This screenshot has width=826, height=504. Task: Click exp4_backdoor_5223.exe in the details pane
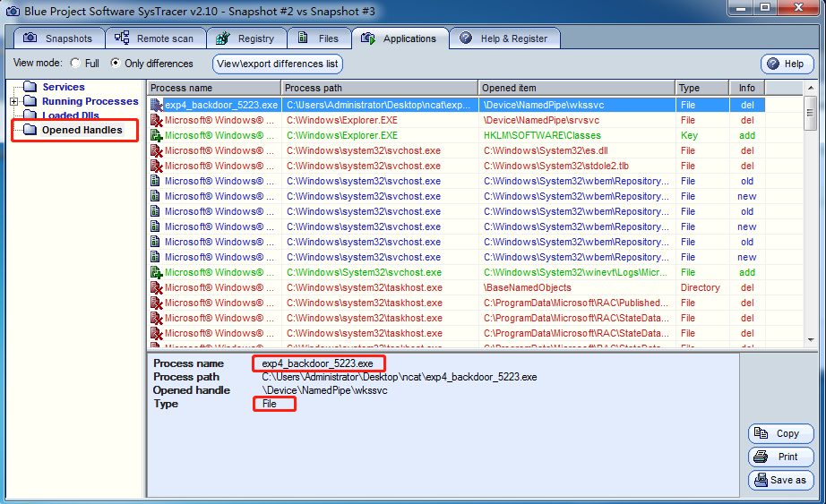pos(317,363)
